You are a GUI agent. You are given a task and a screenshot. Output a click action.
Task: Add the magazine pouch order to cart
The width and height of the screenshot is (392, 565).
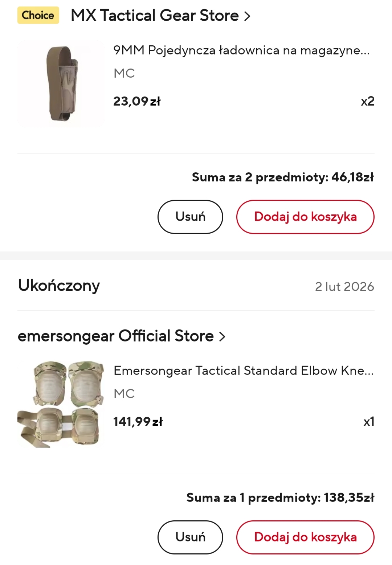click(x=305, y=217)
